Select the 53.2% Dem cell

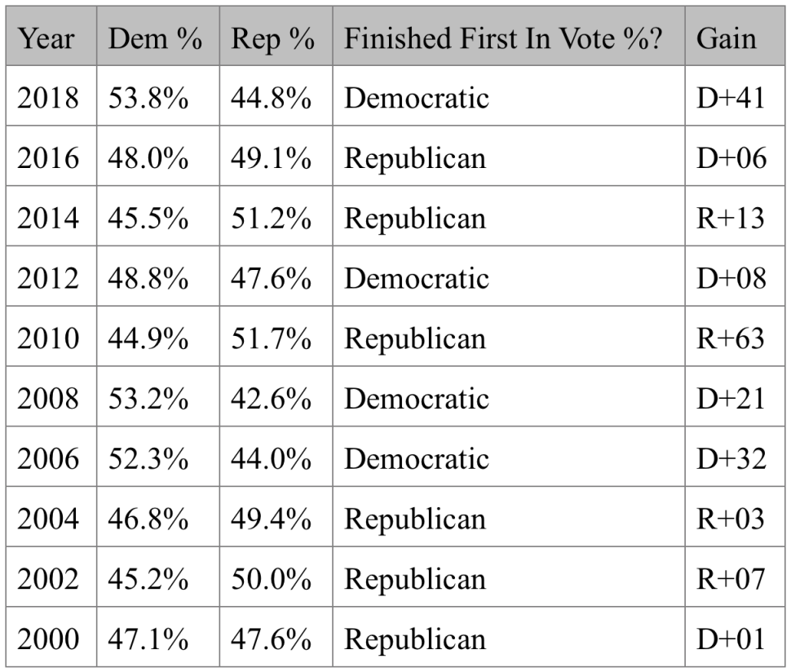[x=158, y=396]
